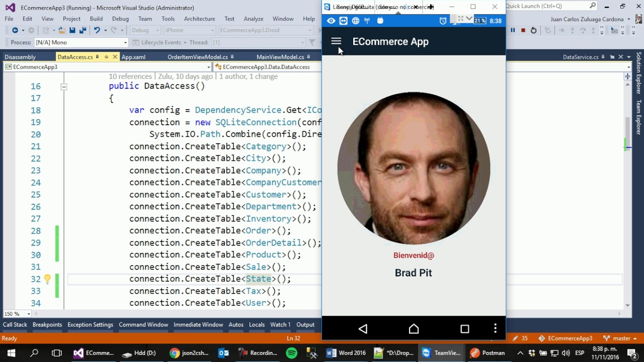Image resolution: width=644 pixels, height=362 pixels.
Task: Switch to the Disassembly tab
Action: pos(20,57)
